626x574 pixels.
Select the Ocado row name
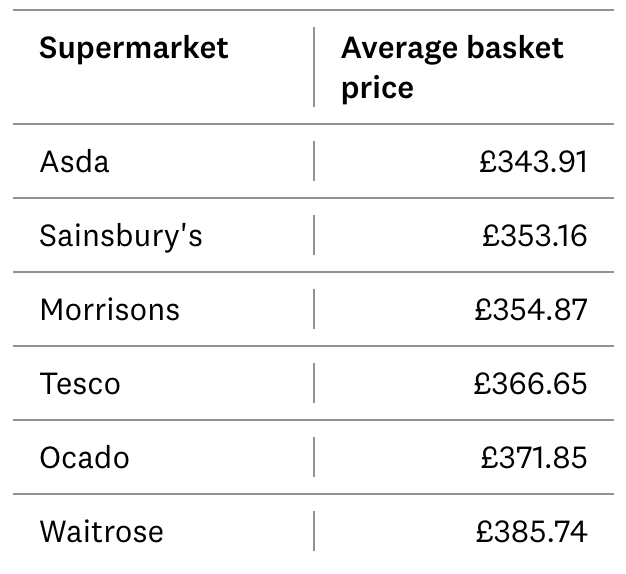tap(84, 457)
